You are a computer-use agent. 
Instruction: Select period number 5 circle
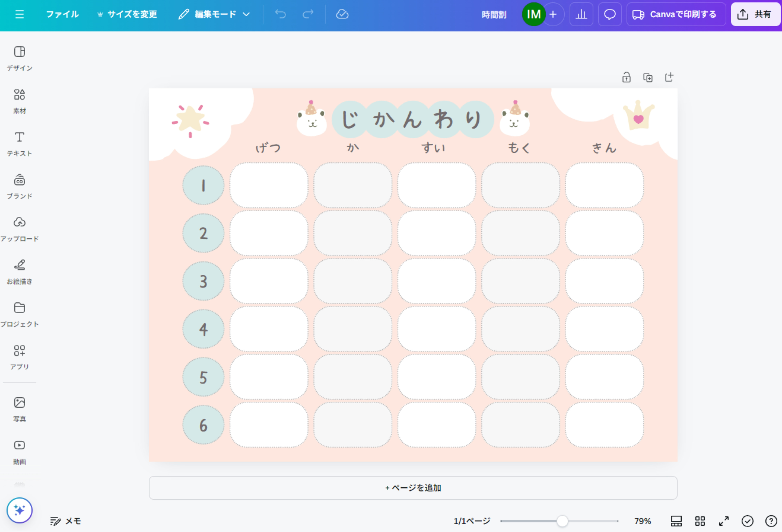click(203, 377)
